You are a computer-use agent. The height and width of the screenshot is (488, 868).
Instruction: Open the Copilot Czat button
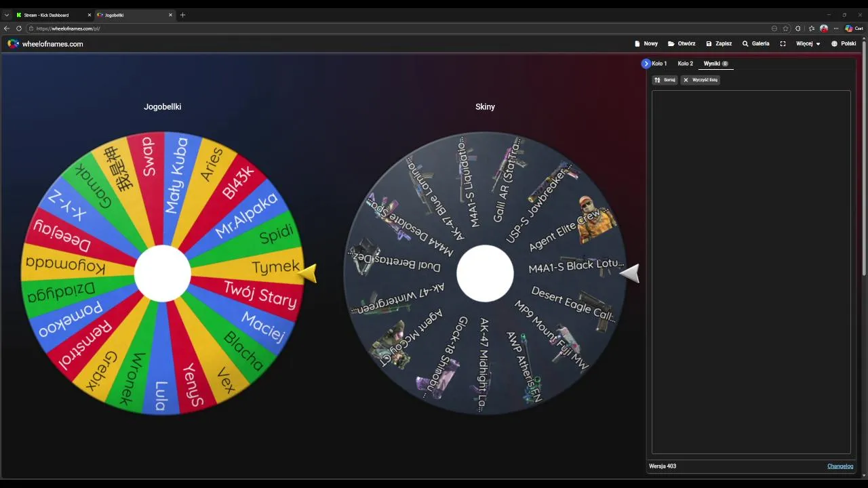coord(854,28)
